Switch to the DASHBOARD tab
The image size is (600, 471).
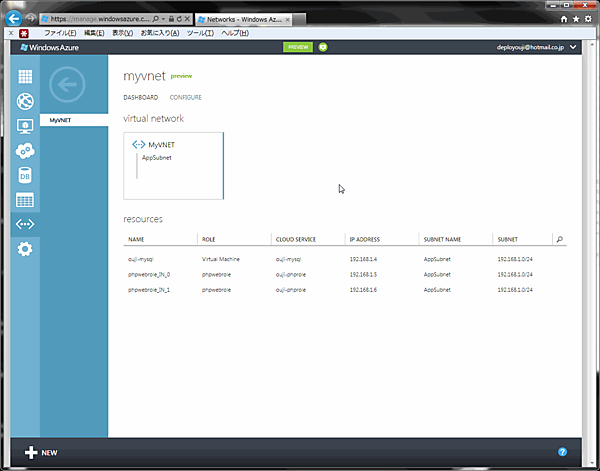click(x=140, y=97)
